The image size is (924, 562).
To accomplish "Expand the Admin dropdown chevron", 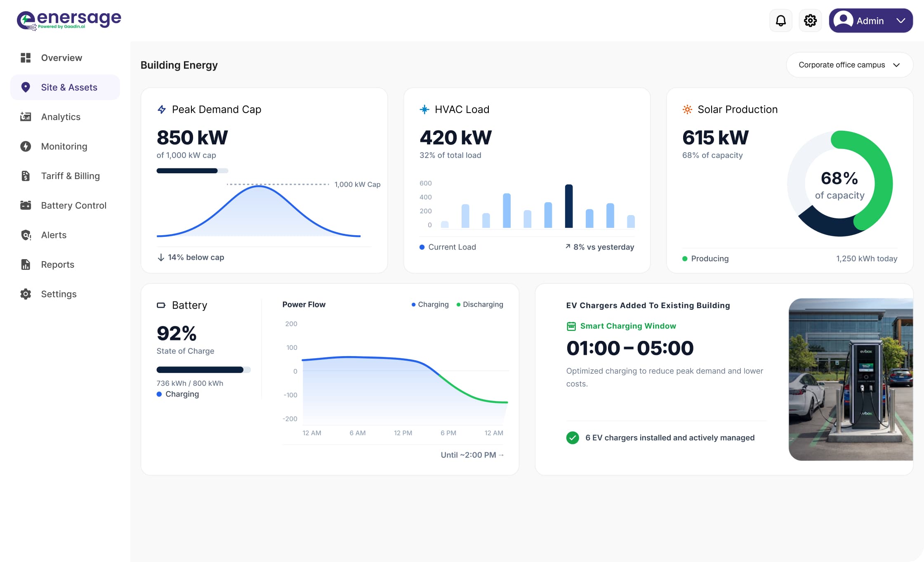I will click(x=901, y=21).
